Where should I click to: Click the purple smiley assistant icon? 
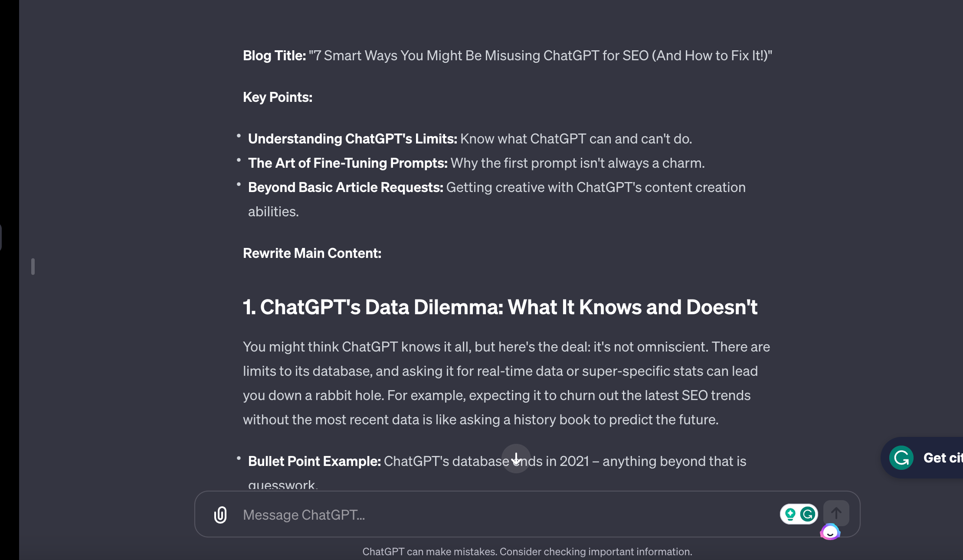tap(830, 532)
